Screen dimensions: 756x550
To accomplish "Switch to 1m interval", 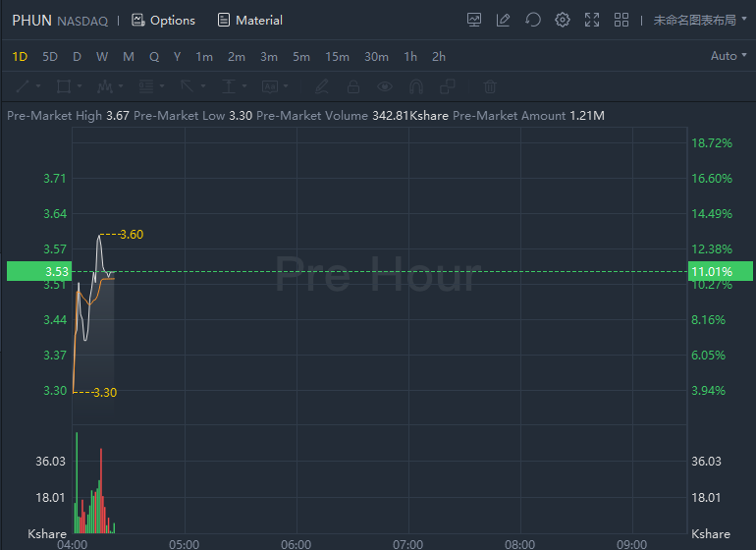I will click(204, 57).
